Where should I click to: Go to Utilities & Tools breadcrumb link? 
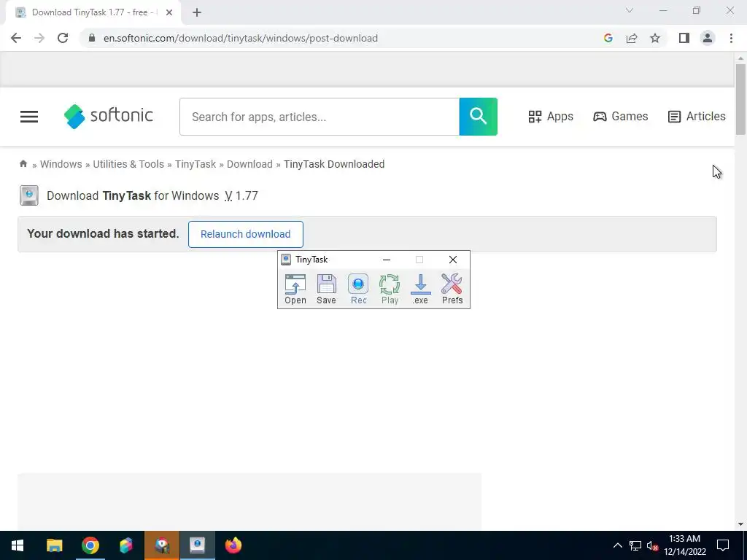point(128,164)
